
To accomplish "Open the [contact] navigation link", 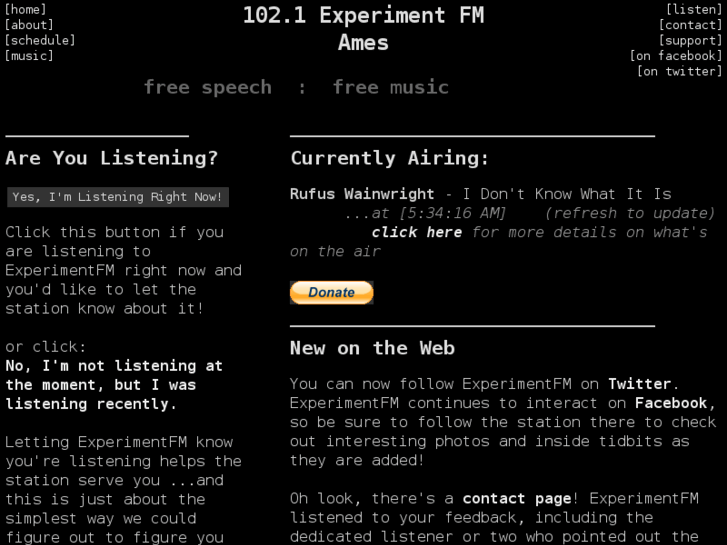I will click(690, 25).
